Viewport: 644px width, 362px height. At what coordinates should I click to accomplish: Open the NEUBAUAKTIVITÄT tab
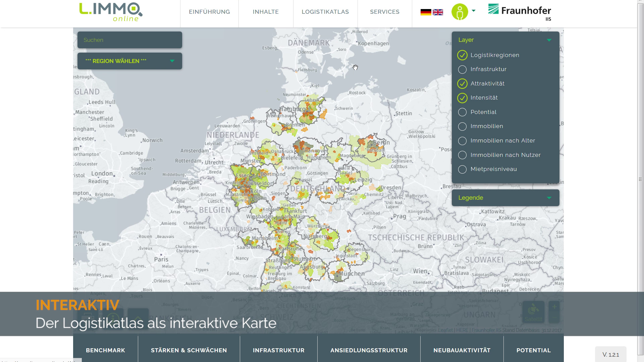pyautogui.click(x=462, y=350)
